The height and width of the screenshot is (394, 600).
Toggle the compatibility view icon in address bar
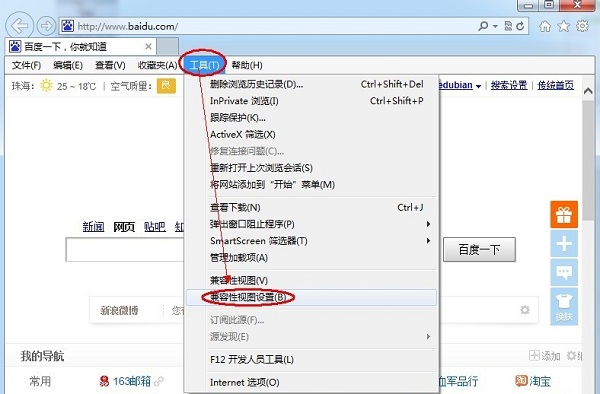coord(508,26)
